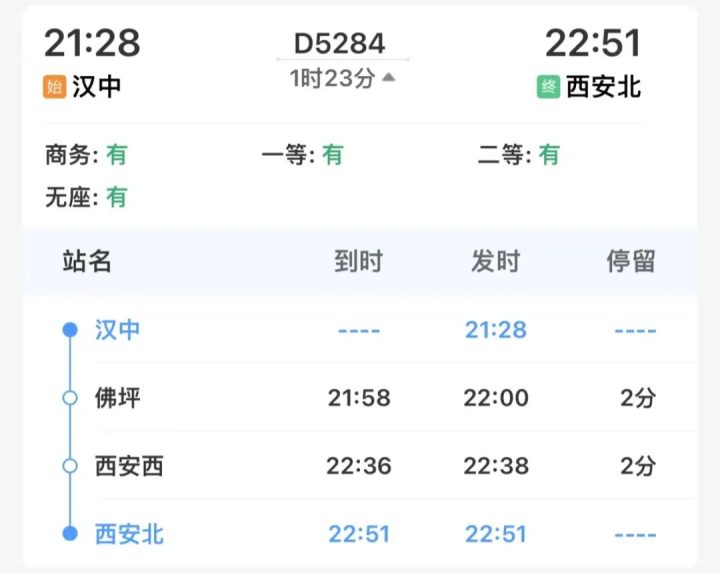The image size is (720, 573).
Task: Select train number D5284
Action: point(339,43)
